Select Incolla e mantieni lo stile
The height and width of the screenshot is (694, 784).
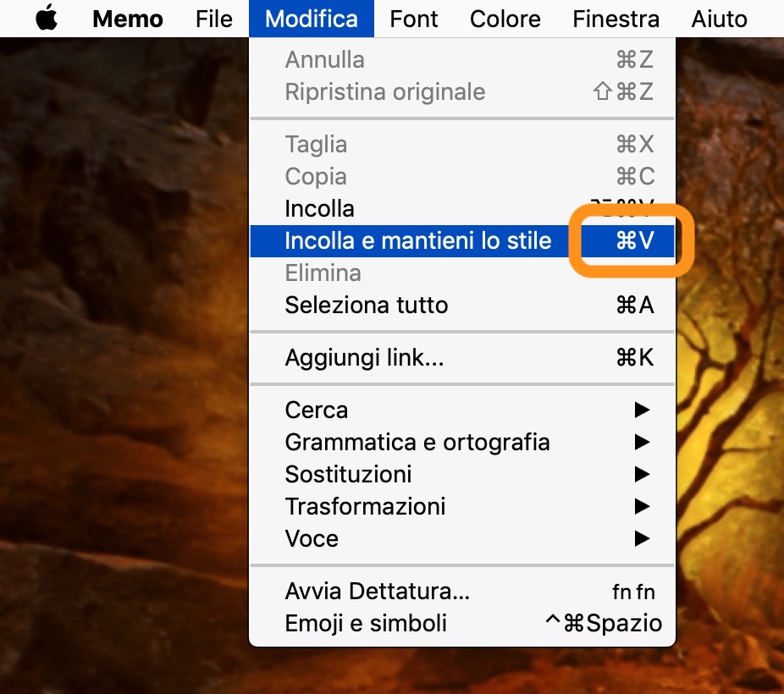[x=418, y=241]
